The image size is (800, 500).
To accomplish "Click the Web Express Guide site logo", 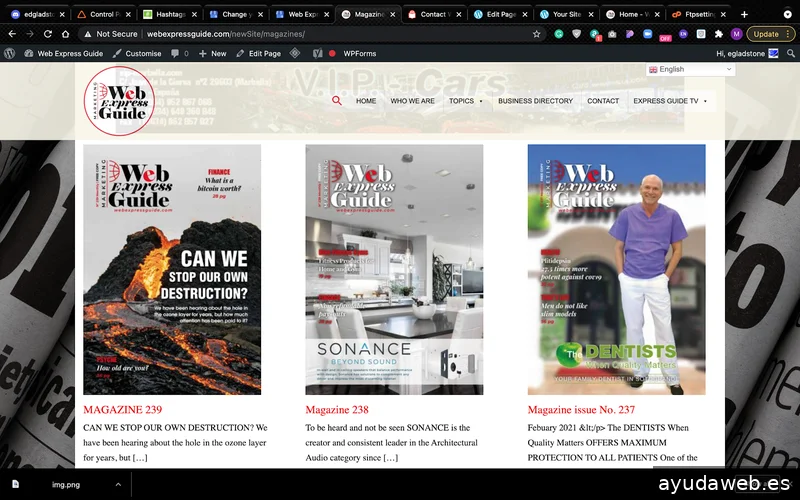I will click(120, 101).
